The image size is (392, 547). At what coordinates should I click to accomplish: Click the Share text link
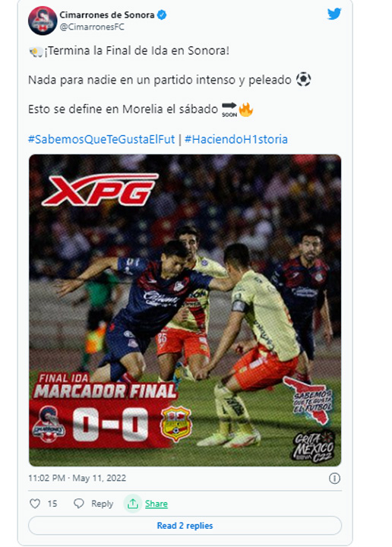pos(156,504)
